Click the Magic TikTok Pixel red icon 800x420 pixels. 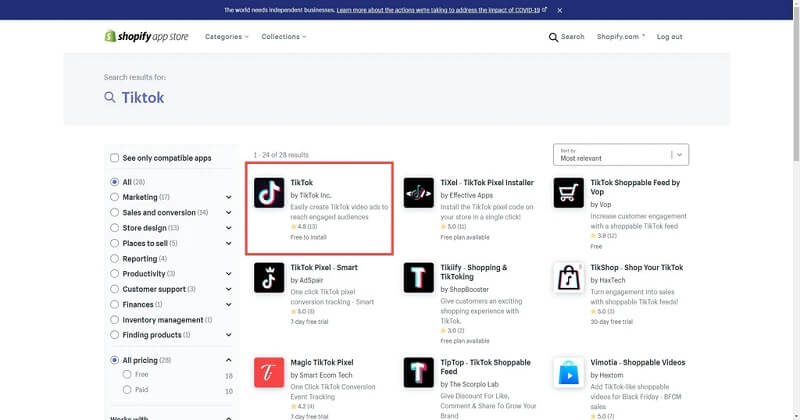(270, 372)
